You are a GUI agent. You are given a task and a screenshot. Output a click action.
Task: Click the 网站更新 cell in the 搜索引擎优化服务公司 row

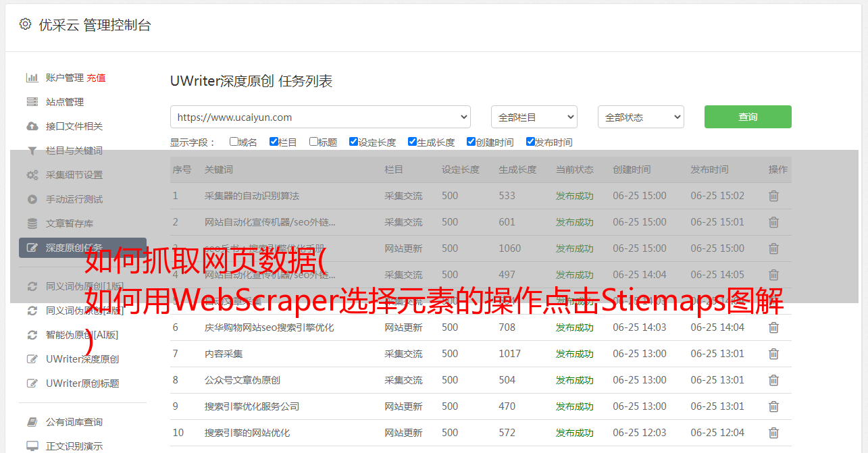403,406
